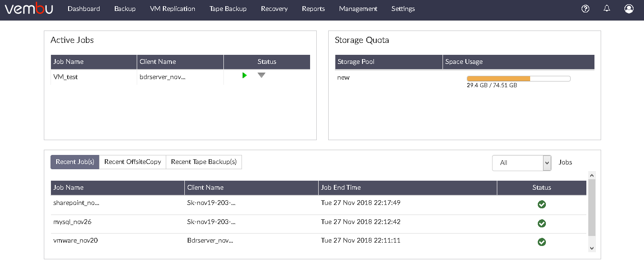Click the storage usage bar for new pool
This screenshot has height=266, width=644.
(518, 78)
